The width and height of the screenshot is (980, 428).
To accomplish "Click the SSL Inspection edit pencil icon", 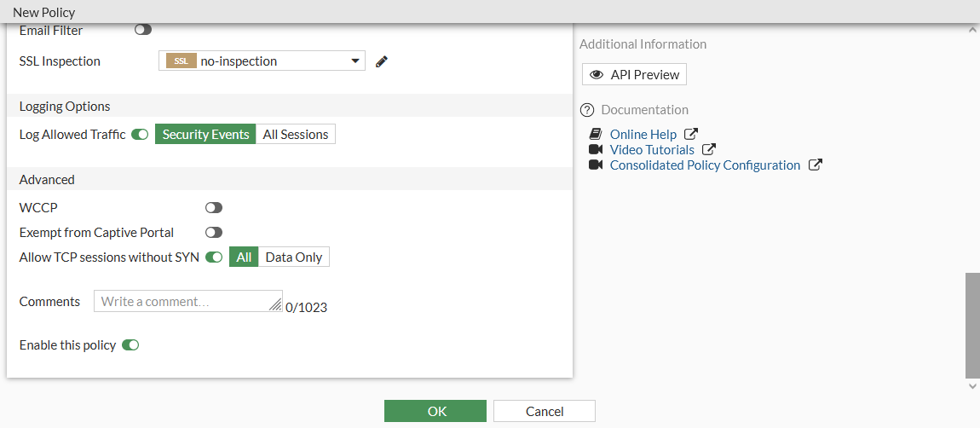I will pos(382,61).
